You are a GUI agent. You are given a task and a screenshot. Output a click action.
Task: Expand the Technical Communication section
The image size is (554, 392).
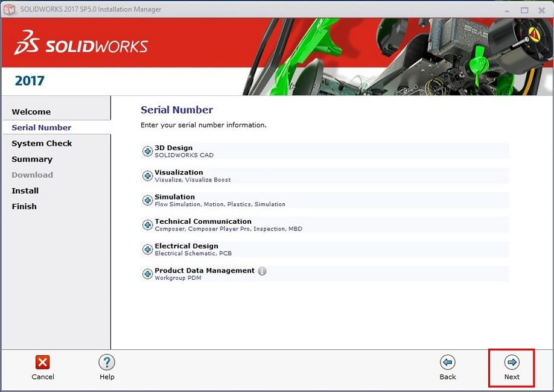point(147,225)
